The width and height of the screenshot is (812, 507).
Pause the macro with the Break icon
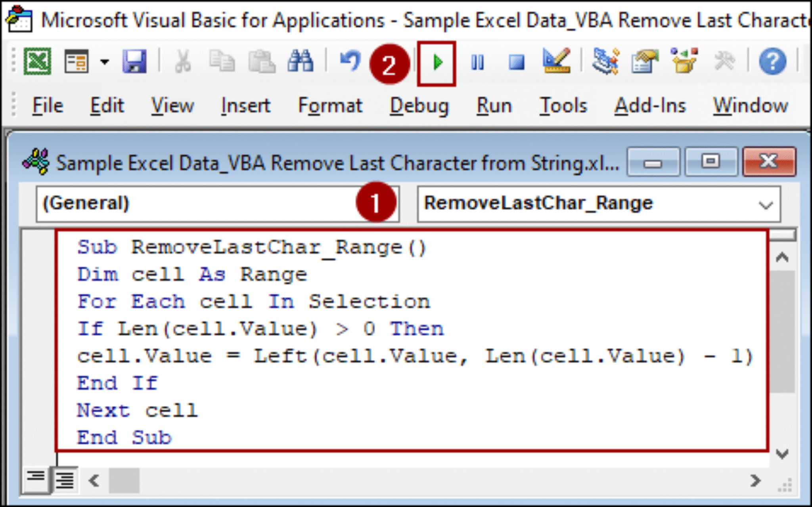[478, 62]
